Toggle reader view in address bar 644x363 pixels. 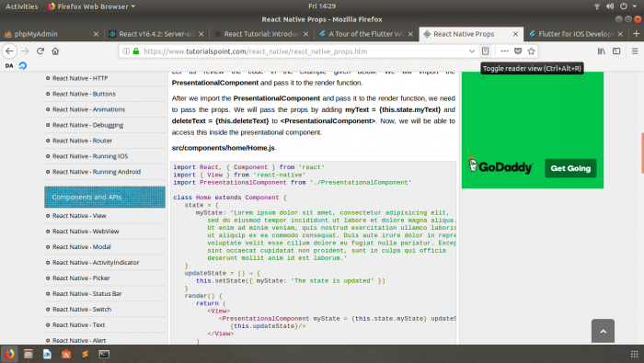pos(485,51)
